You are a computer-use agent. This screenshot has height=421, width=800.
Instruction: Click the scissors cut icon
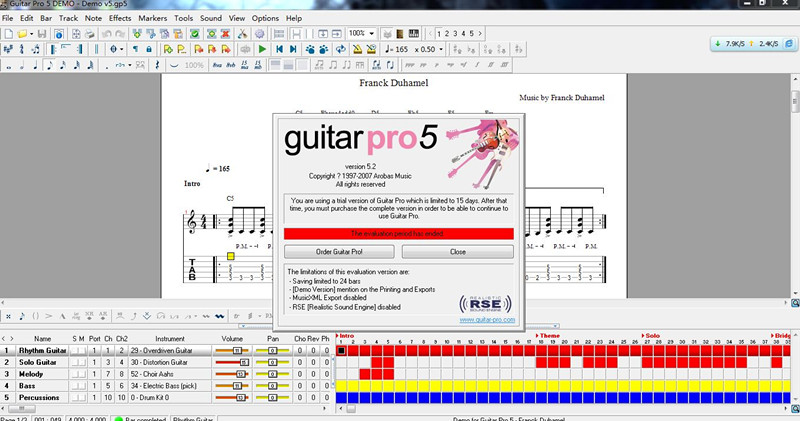click(x=243, y=33)
